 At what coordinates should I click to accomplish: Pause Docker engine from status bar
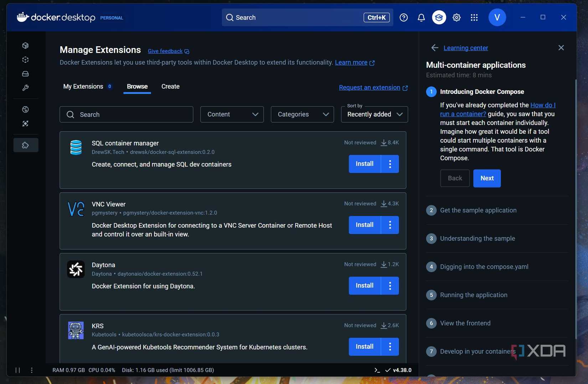(17, 370)
